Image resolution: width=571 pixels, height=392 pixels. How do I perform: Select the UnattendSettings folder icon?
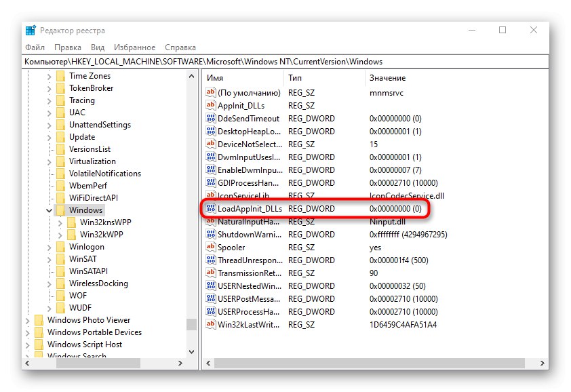tap(61, 125)
